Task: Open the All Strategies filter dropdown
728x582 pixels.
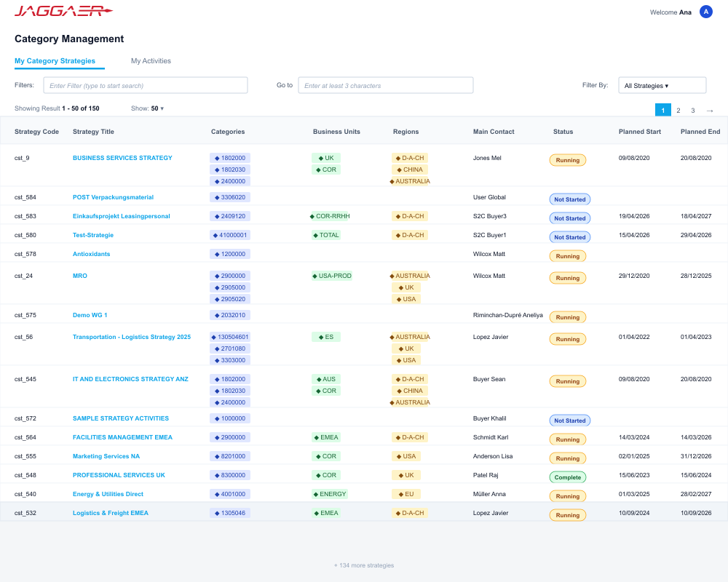Action: (662, 85)
